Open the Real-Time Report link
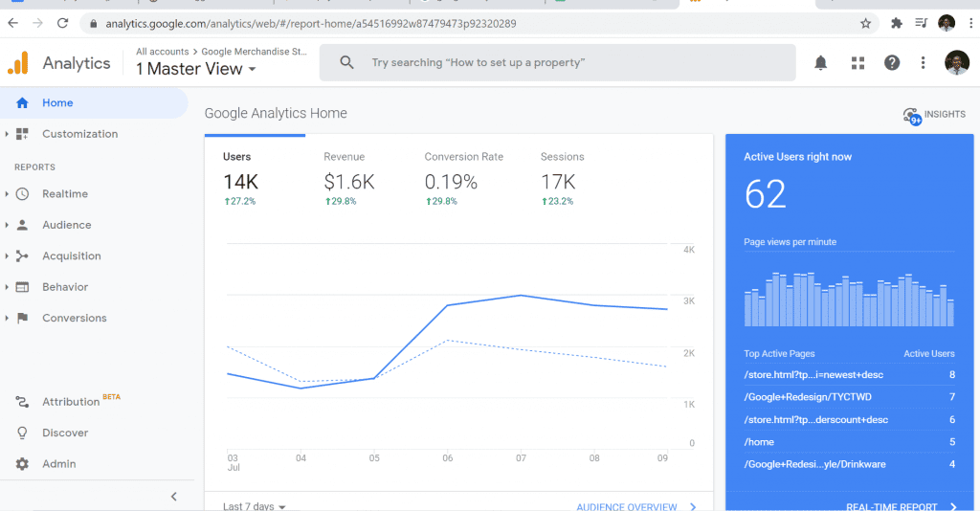The width and height of the screenshot is (980, 511). point(902,506)
